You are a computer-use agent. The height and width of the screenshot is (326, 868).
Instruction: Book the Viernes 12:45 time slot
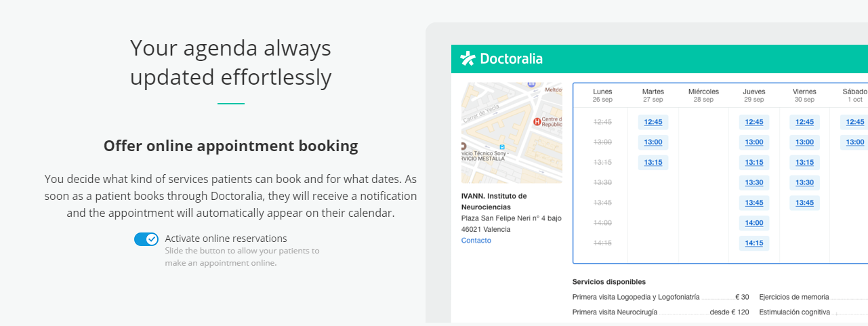point(804,122)
